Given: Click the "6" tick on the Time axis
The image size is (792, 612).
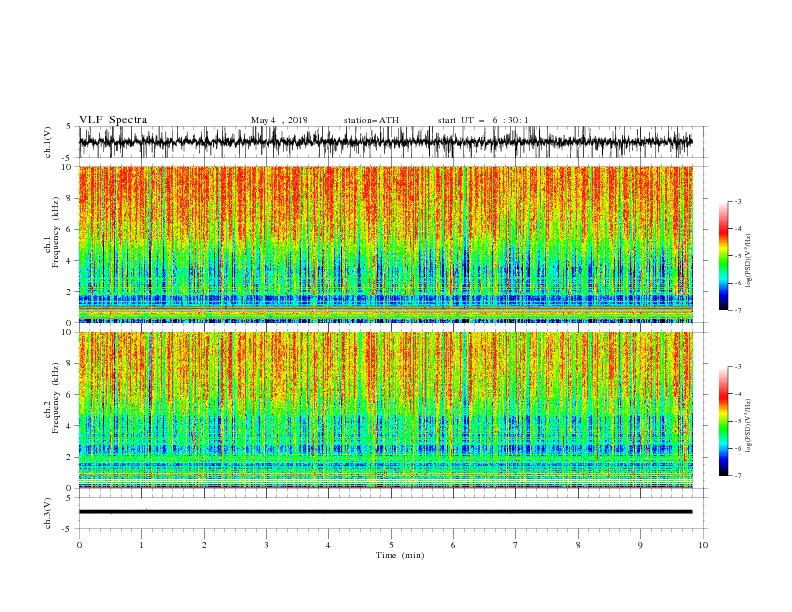Looking at the screenshot, I should tap(453, 545).
